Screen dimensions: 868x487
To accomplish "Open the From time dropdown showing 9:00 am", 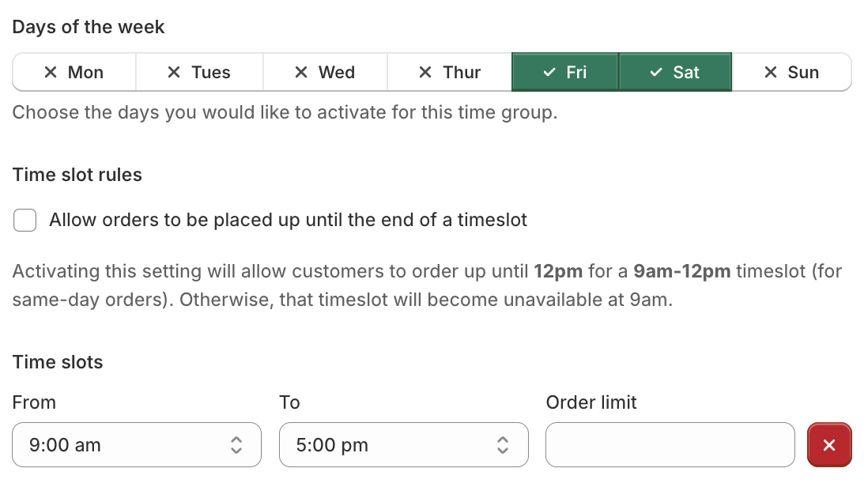I will 136,444.
